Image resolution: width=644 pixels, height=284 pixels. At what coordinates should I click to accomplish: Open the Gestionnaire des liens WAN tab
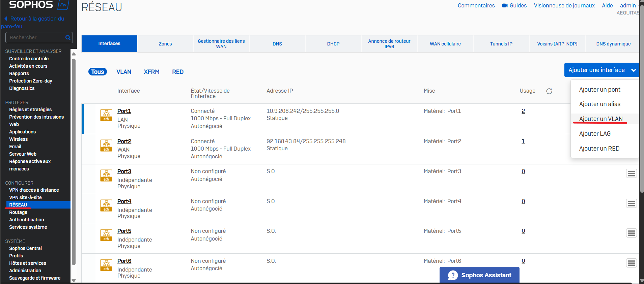221,44
